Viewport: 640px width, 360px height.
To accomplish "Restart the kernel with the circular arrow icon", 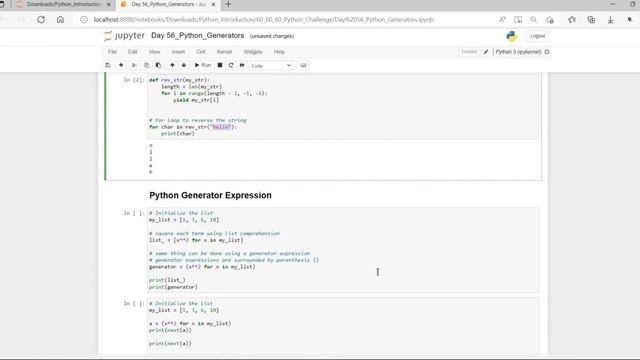I will tap(231, 65).
